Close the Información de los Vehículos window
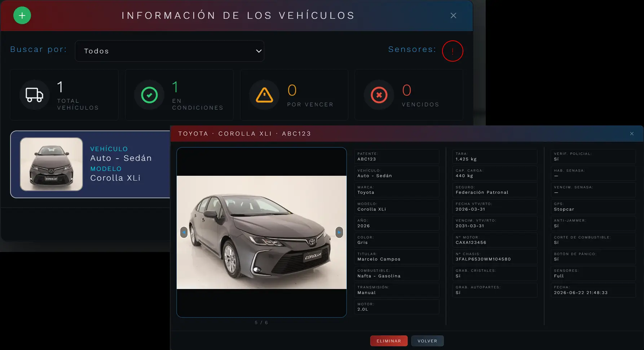Viewport: 644px width, 350px height. (x=453, y=15)
